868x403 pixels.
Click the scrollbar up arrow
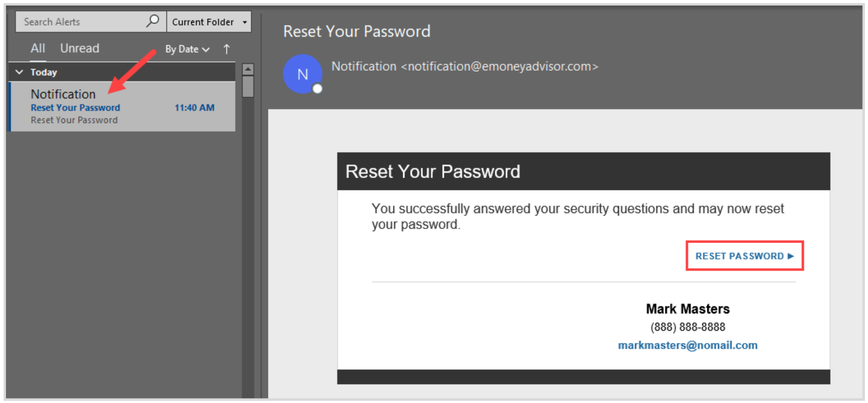pyautogui.click(x=248, y=69)
